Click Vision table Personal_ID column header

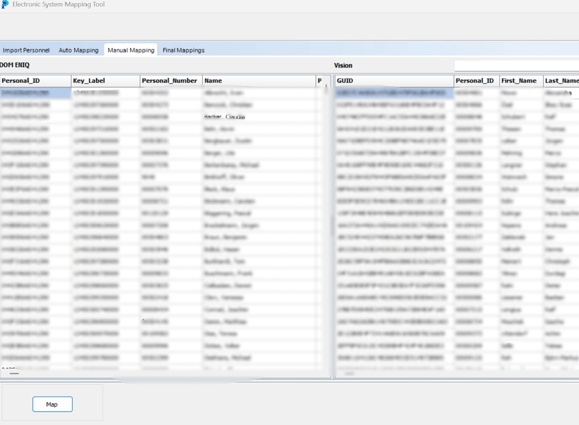point(476,80)
